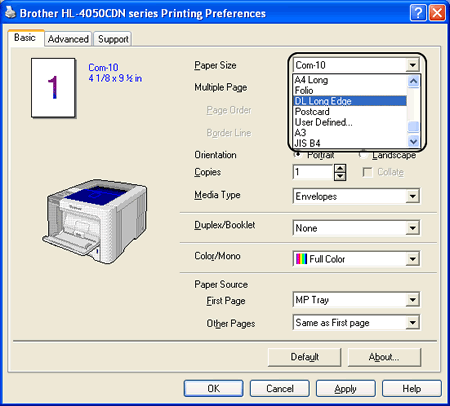Click the Default button
The width and height of the screenshot is (450, 406).
click(x=305, y=357)
